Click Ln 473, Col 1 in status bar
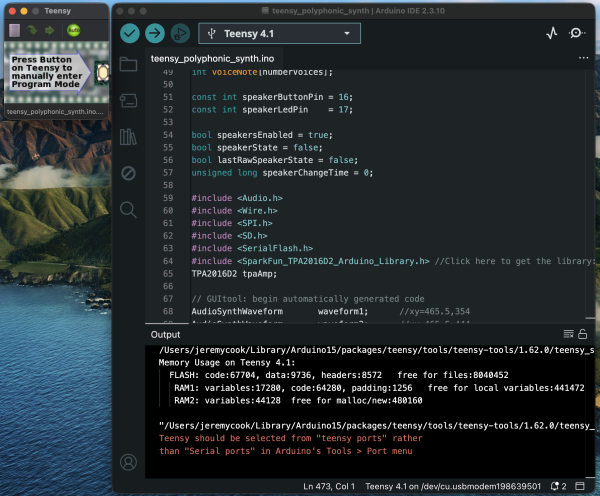 (x=329, y=486)
